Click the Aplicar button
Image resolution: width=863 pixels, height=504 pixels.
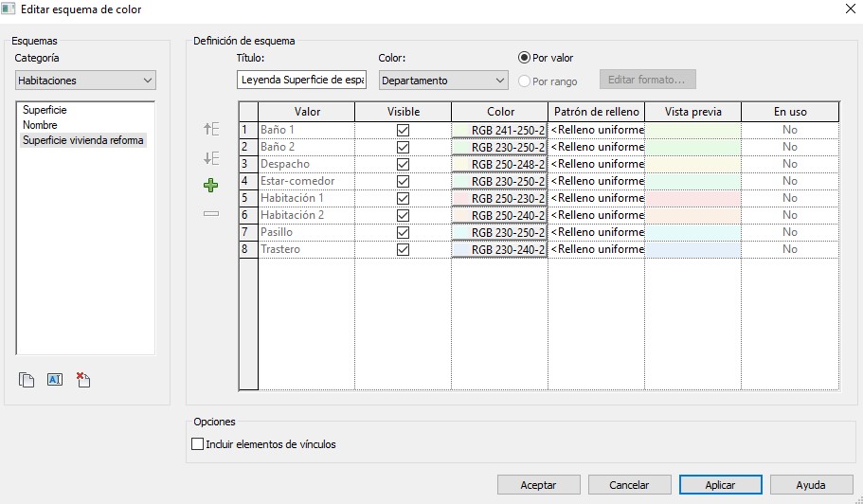coord(720,484)
